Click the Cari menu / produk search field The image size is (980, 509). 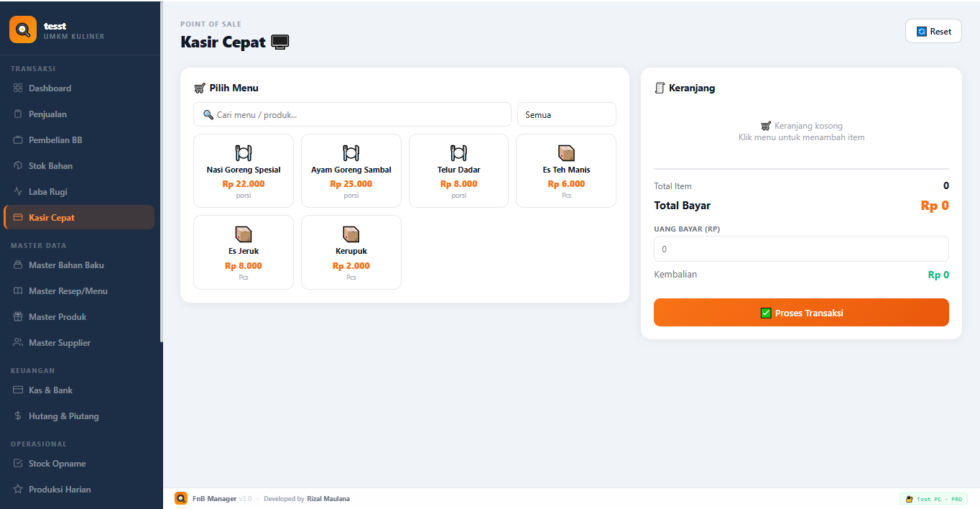(x=352, y=114)
